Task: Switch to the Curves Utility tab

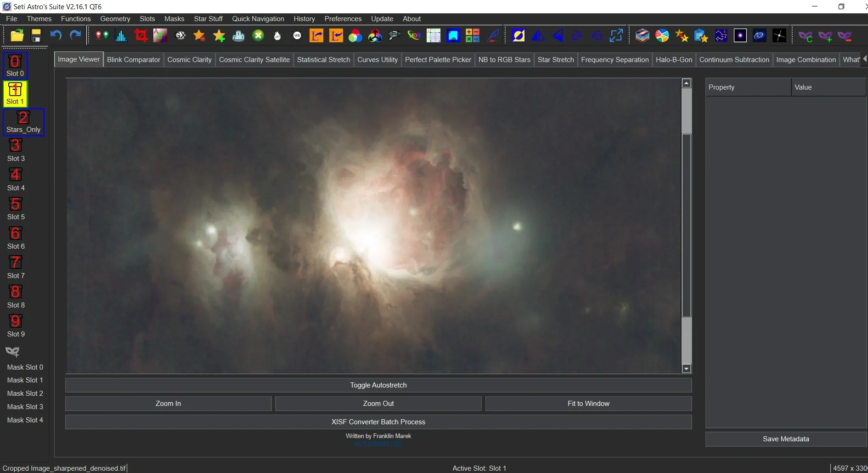Action: click(378, 59)
